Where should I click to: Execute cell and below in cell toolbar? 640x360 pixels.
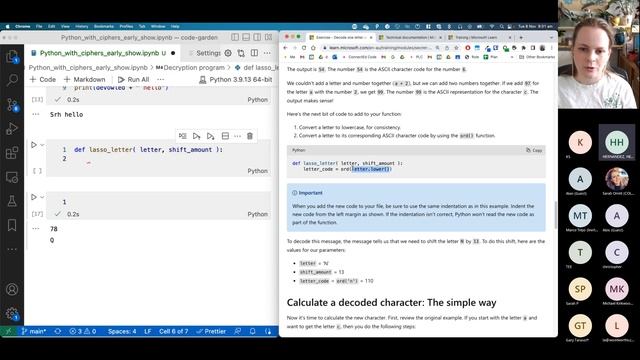pyautogui.click(x=210, y=136)
